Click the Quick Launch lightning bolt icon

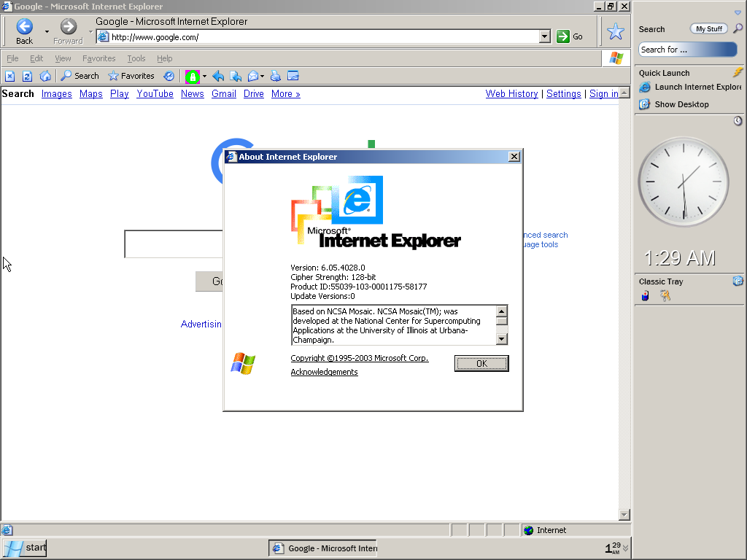(738, 72)
